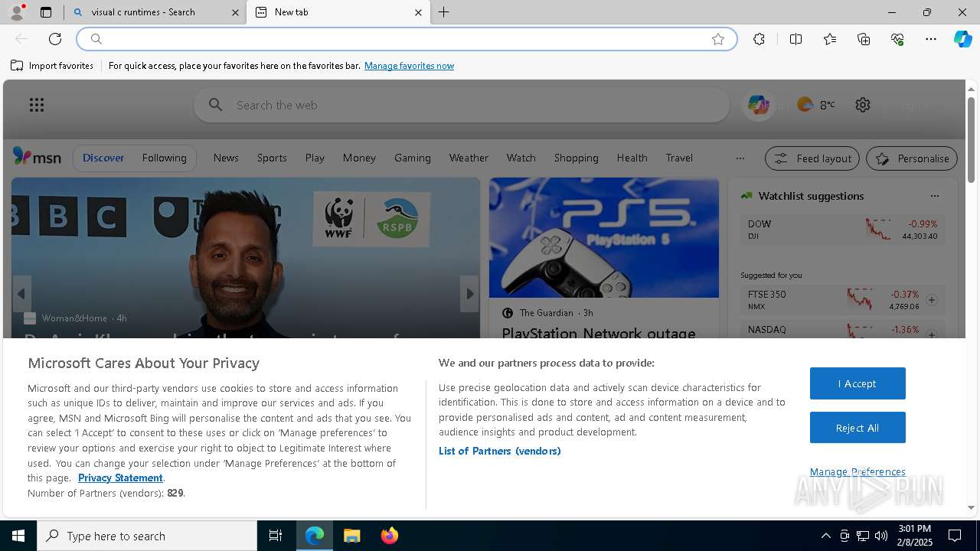Show weather 8°C widget
The image size is (980, 551).
pyautogui.click(x=816, y=105)
